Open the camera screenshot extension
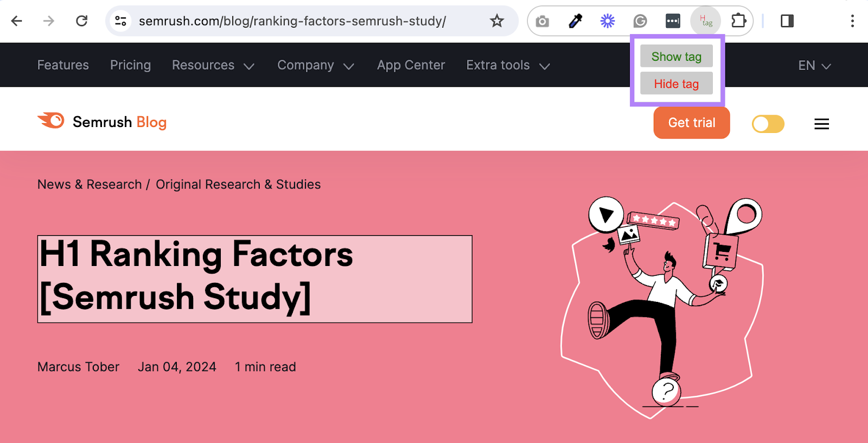The width and height of the screenshot is (868, 443). pyautogui.click(x=542, y=21)
